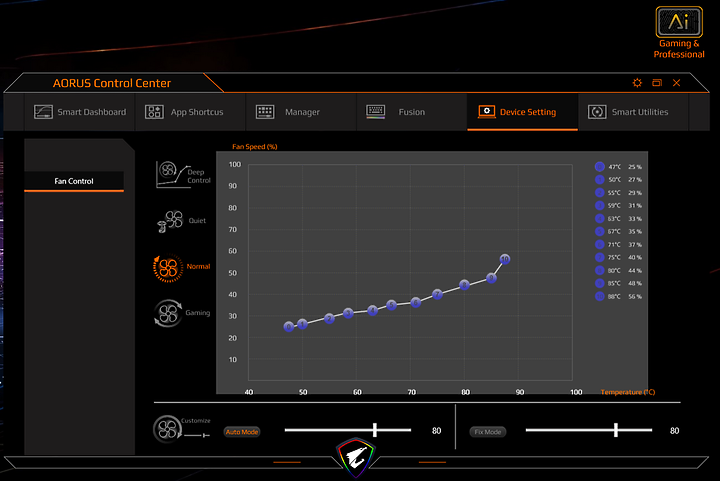This screenshot has height=481, width=720.
Task: Select fan curve point 10
Action: (x=505, y=259)
